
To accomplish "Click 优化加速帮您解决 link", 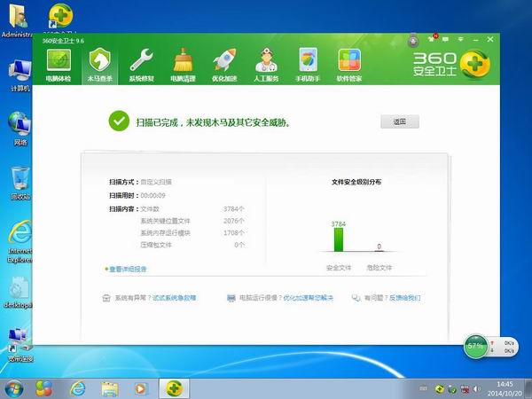I will tap(308, 298).
